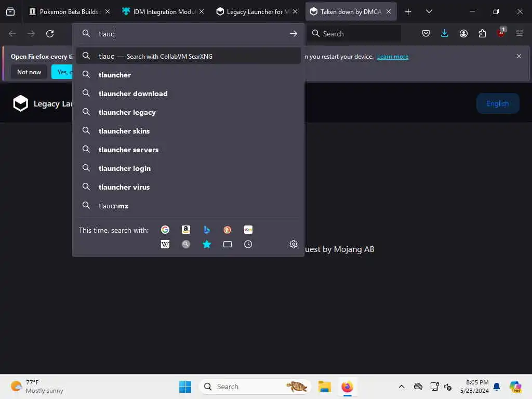Click the Not now button
Viewport: 532px width, 399px height.
coord(29,72)
